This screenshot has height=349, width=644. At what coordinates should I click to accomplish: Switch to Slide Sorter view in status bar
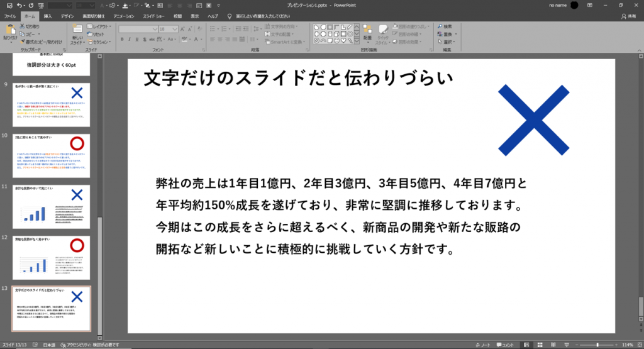pos(540,345)
